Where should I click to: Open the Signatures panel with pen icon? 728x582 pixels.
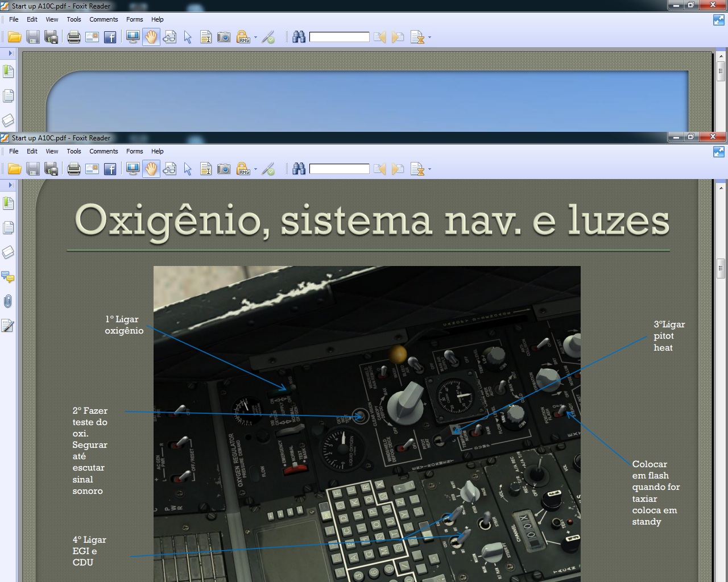8,326
